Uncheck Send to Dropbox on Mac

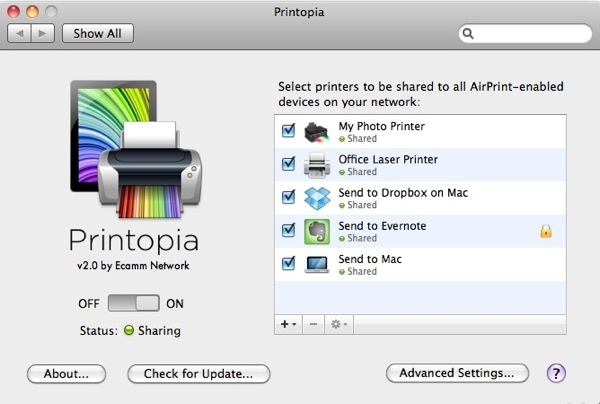tap(288, 197)
